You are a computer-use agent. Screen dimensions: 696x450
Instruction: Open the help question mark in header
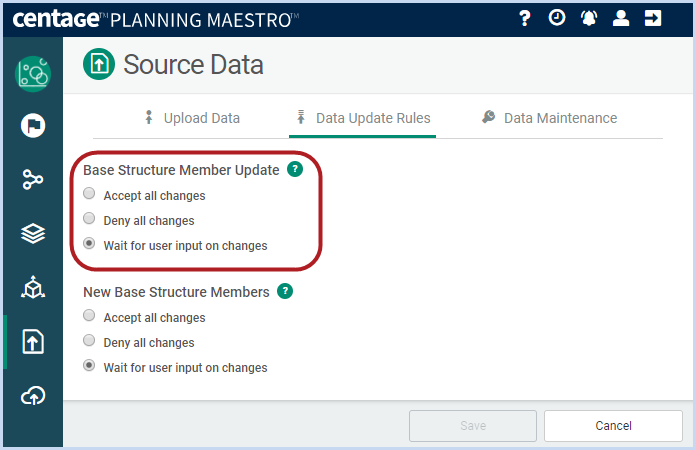pos(525,19)
